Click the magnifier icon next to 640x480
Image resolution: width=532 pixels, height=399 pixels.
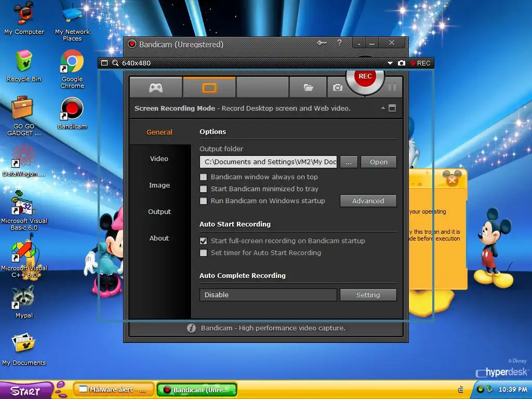(115, 63)
